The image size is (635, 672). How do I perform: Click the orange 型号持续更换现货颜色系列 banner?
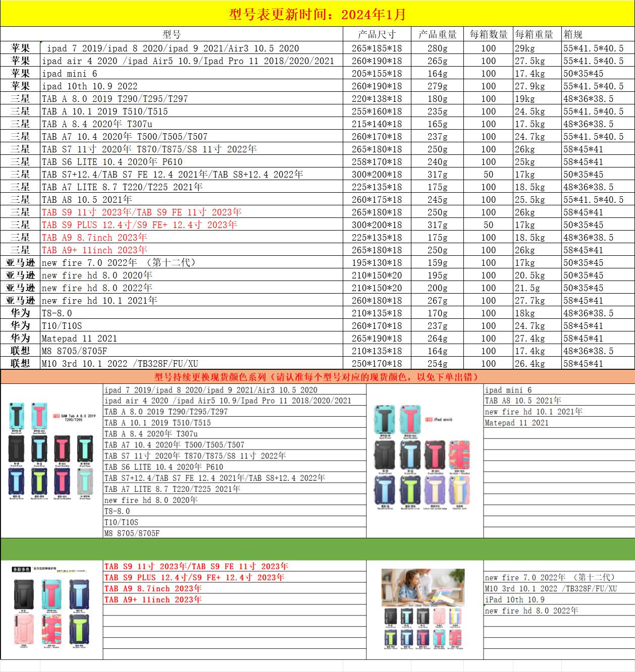click(317, 377)
